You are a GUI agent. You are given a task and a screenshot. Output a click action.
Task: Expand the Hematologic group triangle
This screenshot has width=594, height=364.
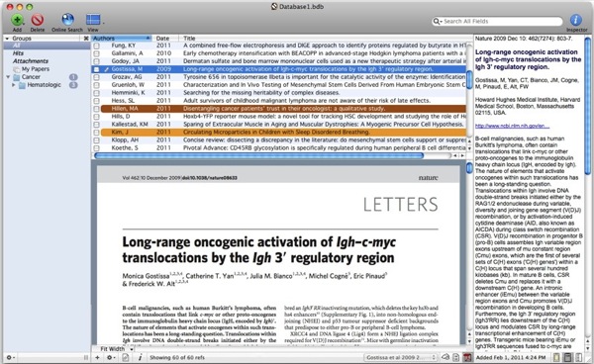click(x=14, y=85)
